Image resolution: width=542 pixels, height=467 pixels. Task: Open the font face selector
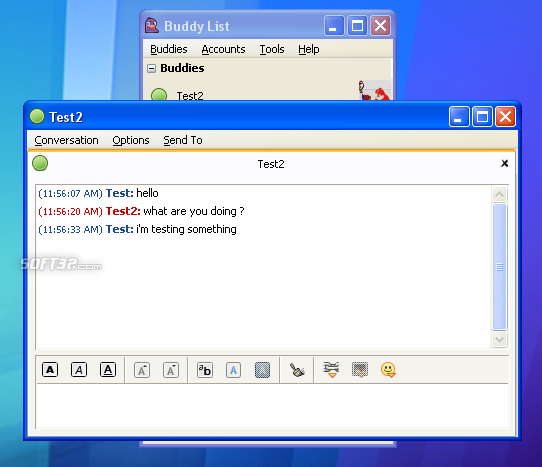tap(205, 370)
